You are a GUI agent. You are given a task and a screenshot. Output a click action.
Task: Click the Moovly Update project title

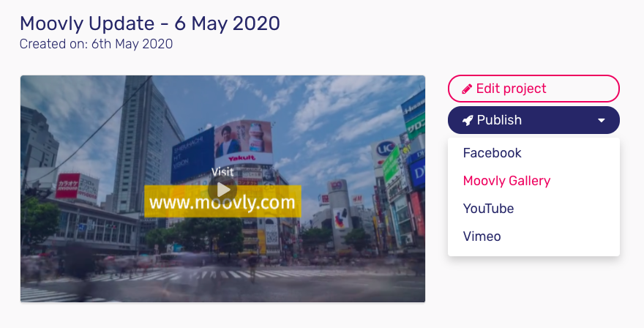(150, 23)
